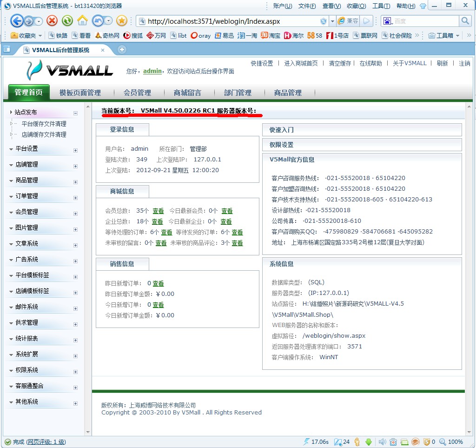
Task: Open the 工具(T) browser menu
Action: [x=381, y=6]
